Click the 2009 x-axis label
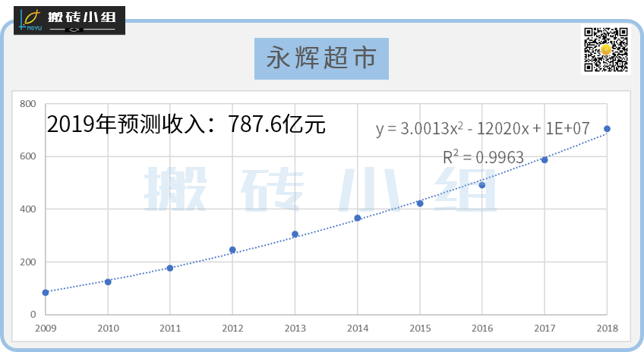The width and height of the screenshot is (644, 352). (46, 328)
